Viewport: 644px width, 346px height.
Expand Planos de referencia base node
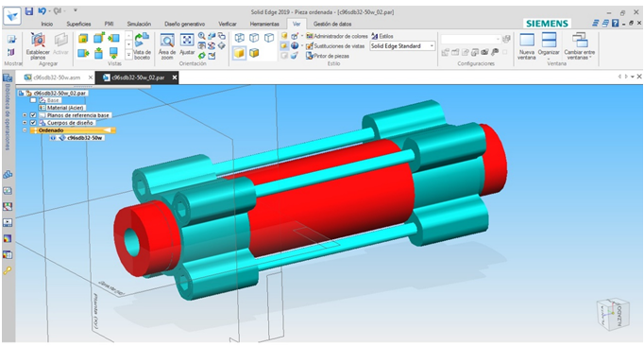25,115
